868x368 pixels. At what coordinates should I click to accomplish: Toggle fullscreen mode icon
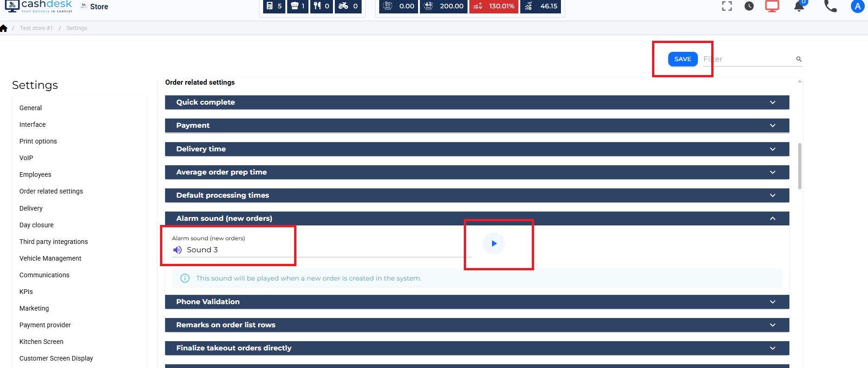coord(727,6)
